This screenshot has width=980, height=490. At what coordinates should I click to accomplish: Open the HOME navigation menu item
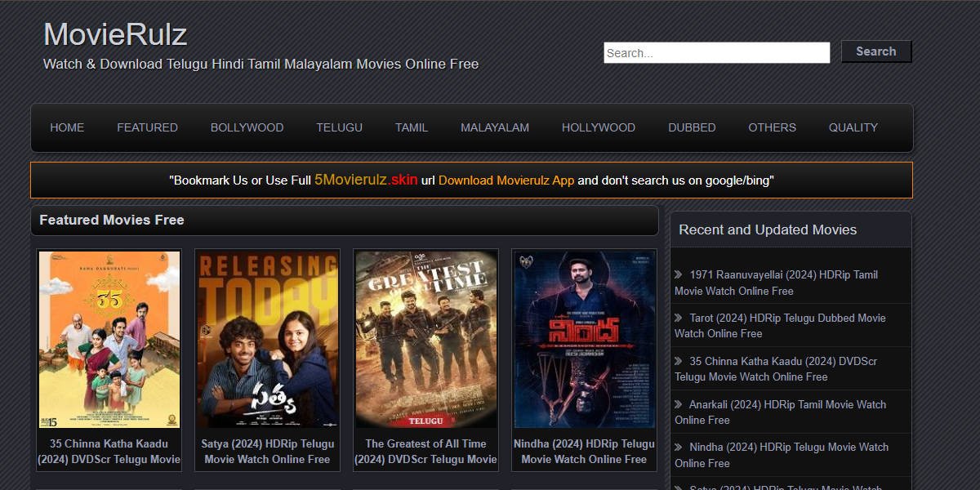[x=66, y=127]
